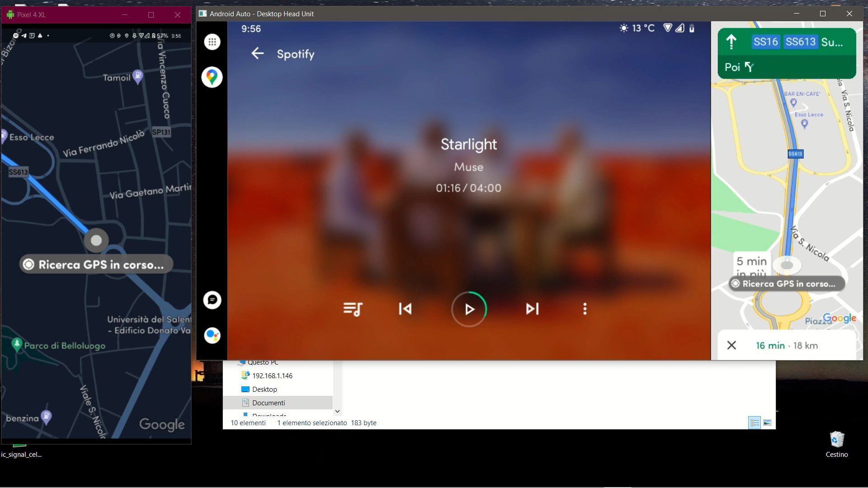Skip to the next track
Viewport: 868px width, 488px height.
pyautogui.click(x=532, y=309)
